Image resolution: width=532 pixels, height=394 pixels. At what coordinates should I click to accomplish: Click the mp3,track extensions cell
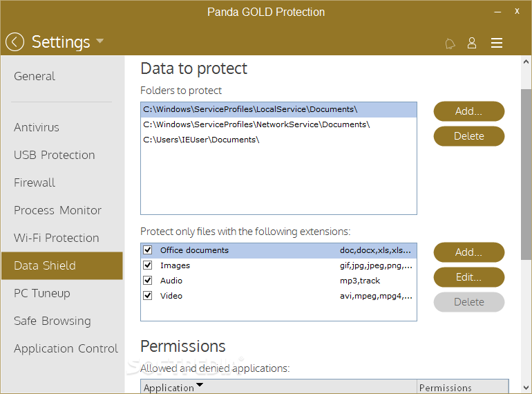(360, 281)
